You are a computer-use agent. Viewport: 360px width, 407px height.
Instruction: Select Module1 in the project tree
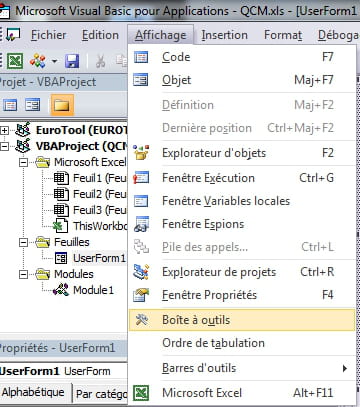click(x=93, y=290)
